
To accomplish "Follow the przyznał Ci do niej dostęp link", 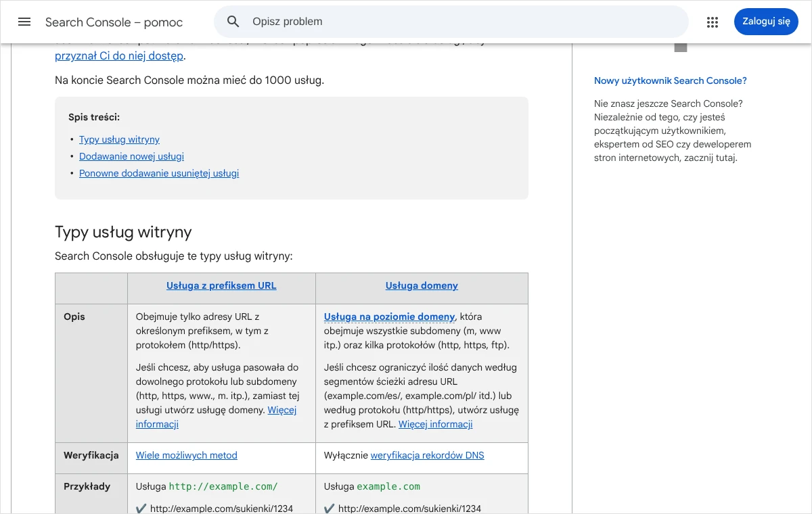I will [118, 56].
